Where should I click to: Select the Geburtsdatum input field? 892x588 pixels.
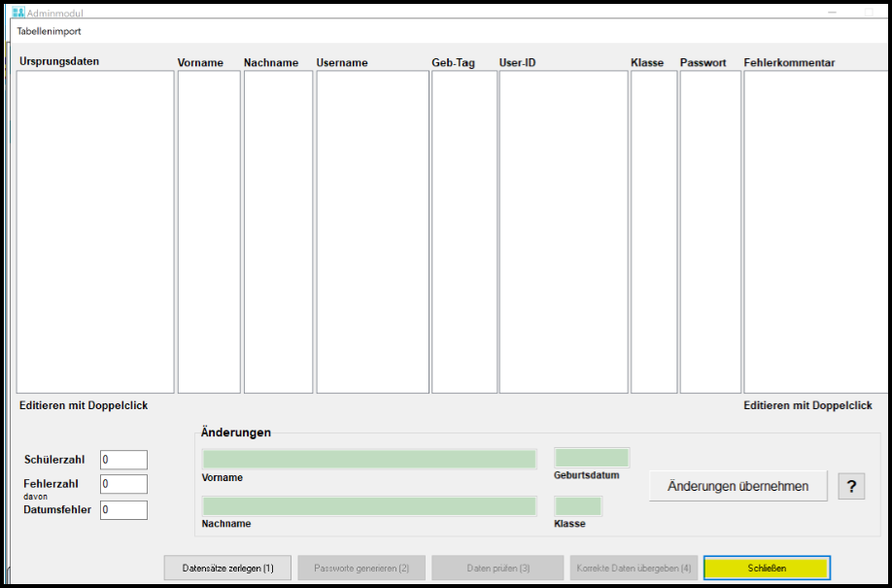pos(592,458)
